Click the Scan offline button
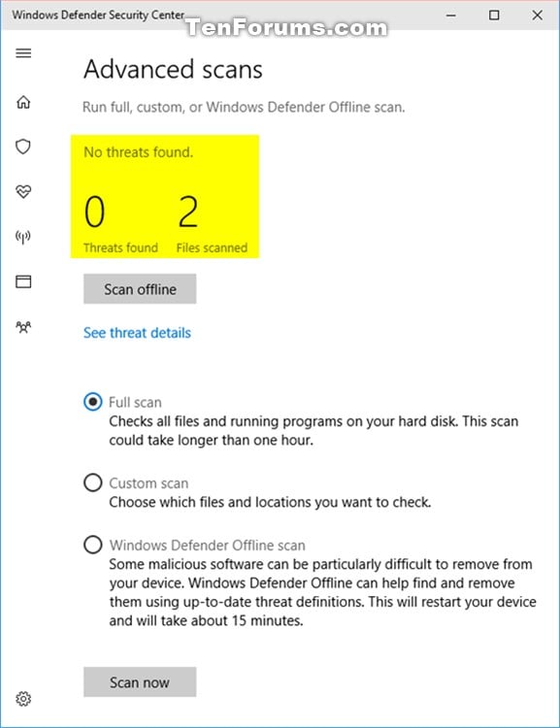The height and width of the screenshot is (728, 560). pos(140,289)
